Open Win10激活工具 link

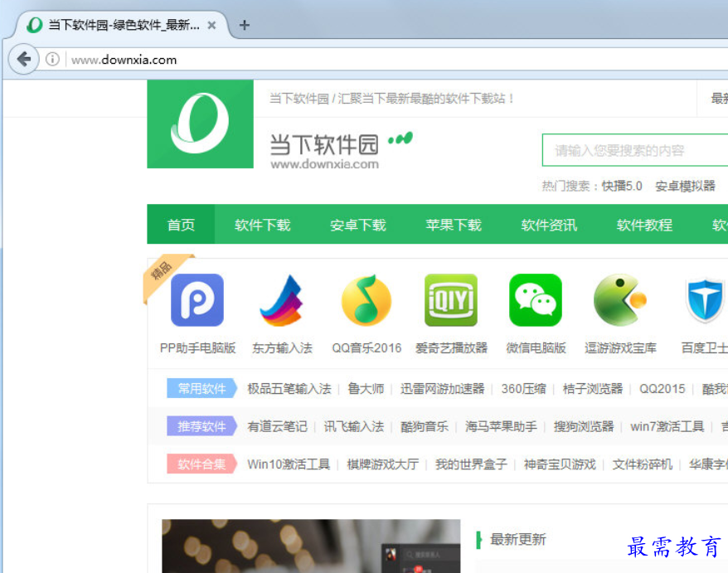[289, 464]
